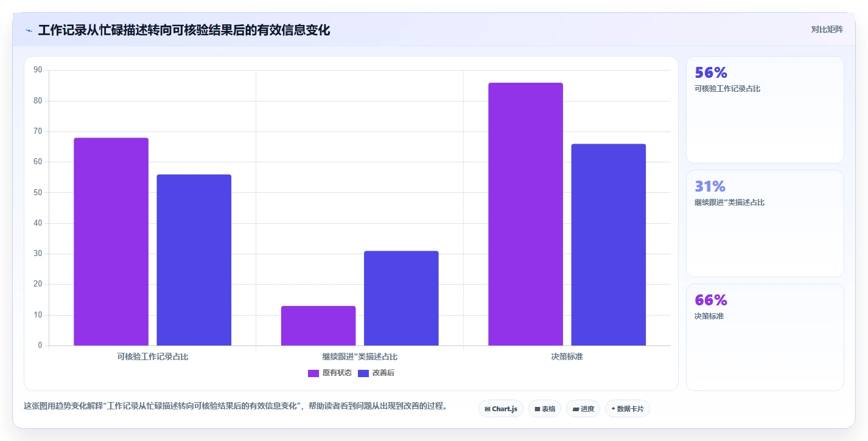Click the blue bar for 决策标准
Screen dimensions: 868x441
609,245
